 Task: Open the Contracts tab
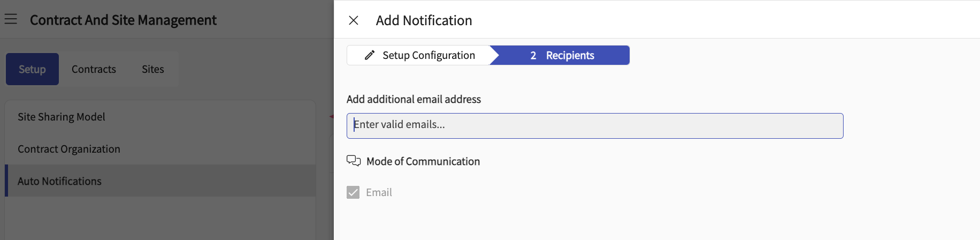coord(94,69)
